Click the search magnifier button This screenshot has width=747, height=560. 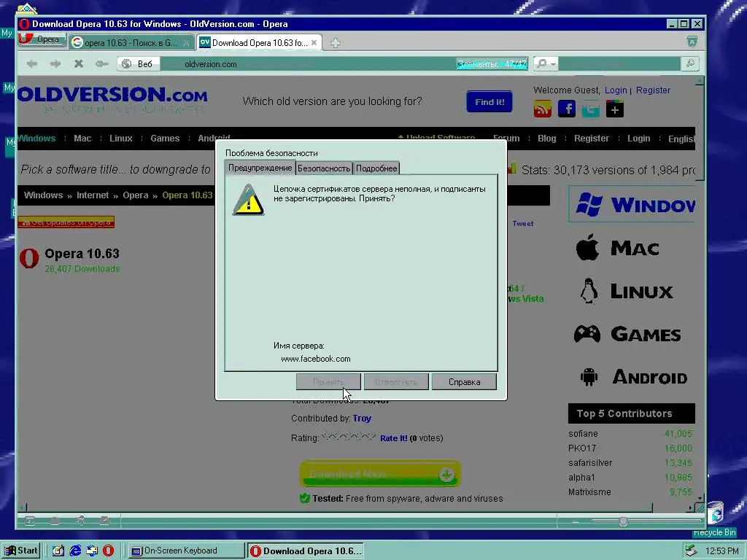tap(690, 64)
